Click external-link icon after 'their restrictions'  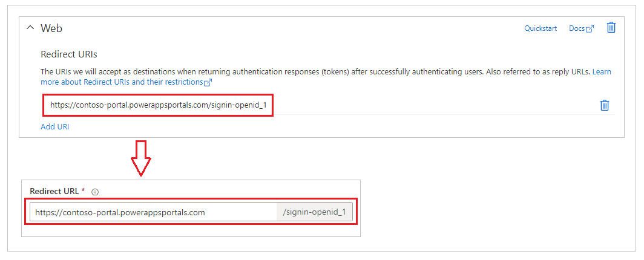coord(208,82)
